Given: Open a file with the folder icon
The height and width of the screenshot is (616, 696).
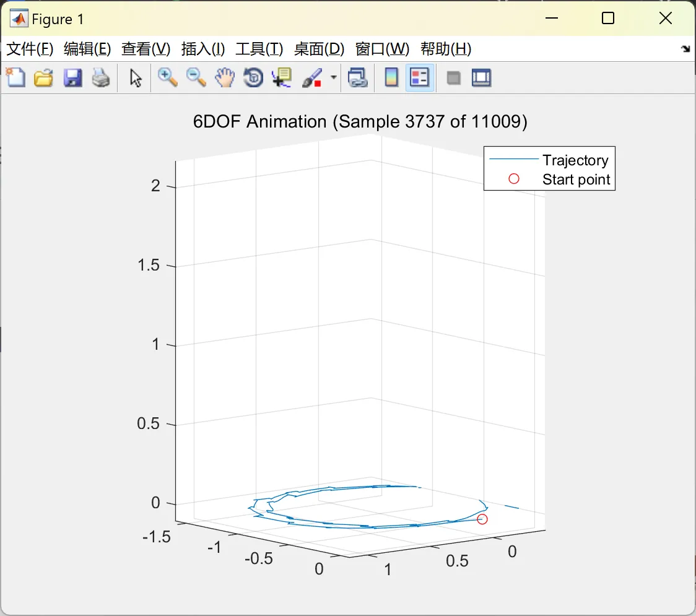Looking at the screenshot, I should (43, 77).
